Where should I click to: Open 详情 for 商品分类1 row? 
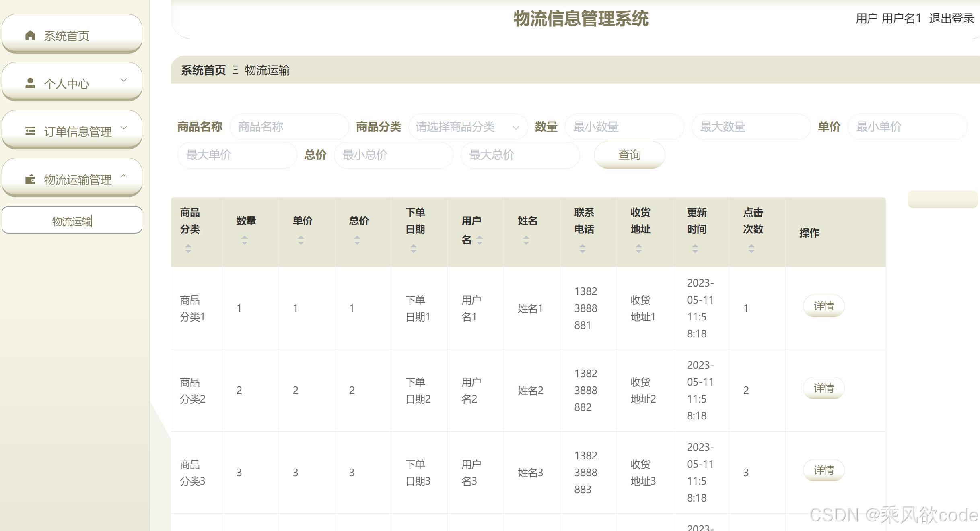coord(824,306)
